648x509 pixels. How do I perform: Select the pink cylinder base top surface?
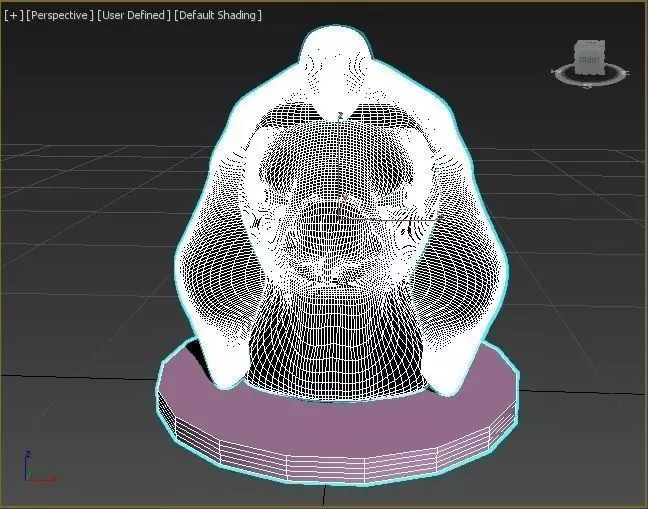[x=339, y=417]
